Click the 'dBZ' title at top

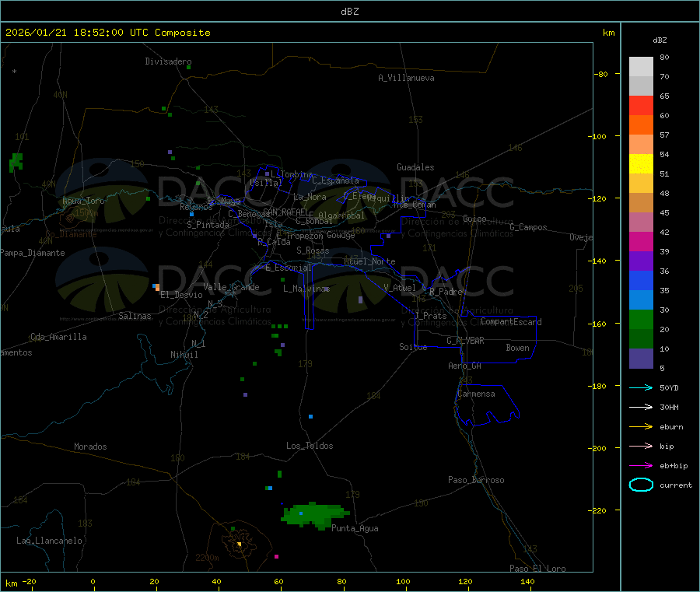pos(349,12)
